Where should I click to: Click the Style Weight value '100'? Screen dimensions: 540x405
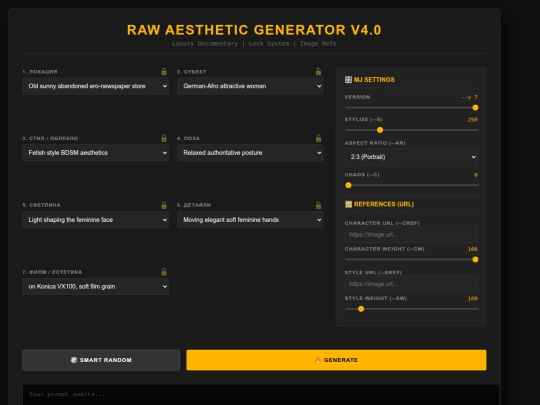point(472,299)
